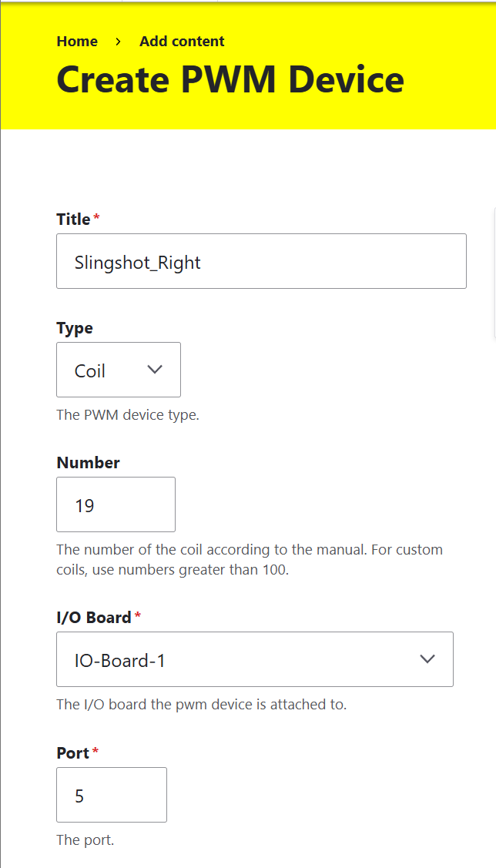Image resolution: width=496 pixels, height=868 pixels.
Task: Focus the Title field containing Slingshot_Right
Action: tap(261, 262)
